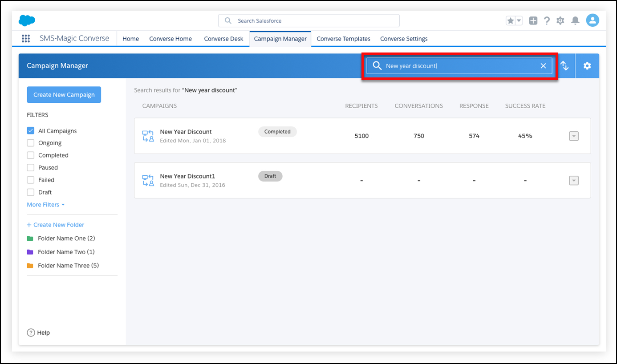Click the campaign search input field
This screenshot has width=617, height=364.
459,66
